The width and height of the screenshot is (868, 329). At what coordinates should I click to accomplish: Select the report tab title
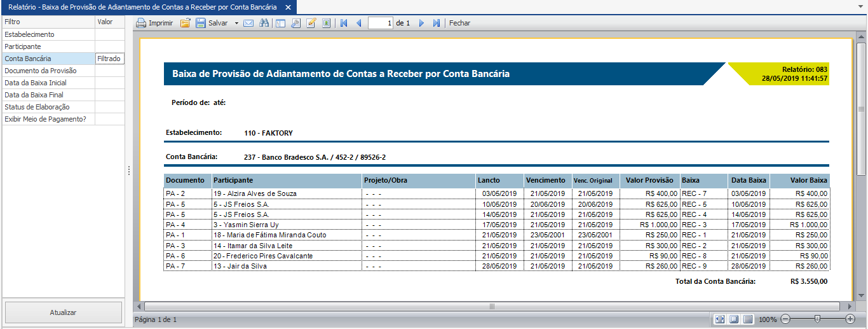(142, 6)
